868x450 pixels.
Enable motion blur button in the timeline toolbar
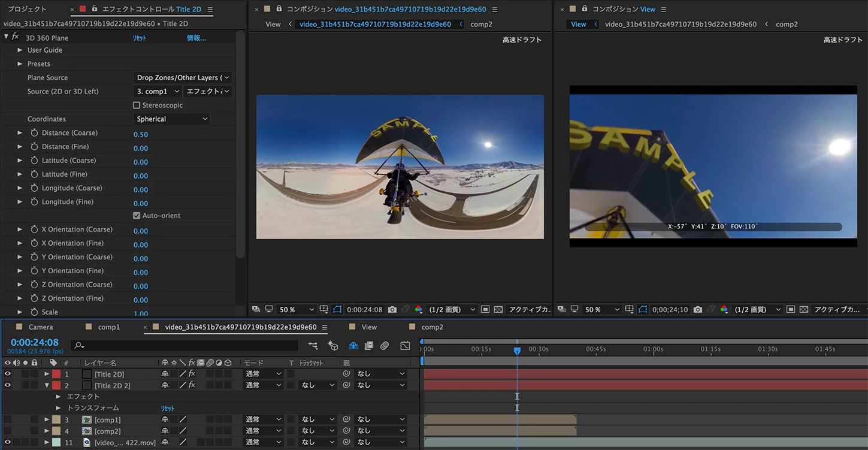[x=385, y=346]
